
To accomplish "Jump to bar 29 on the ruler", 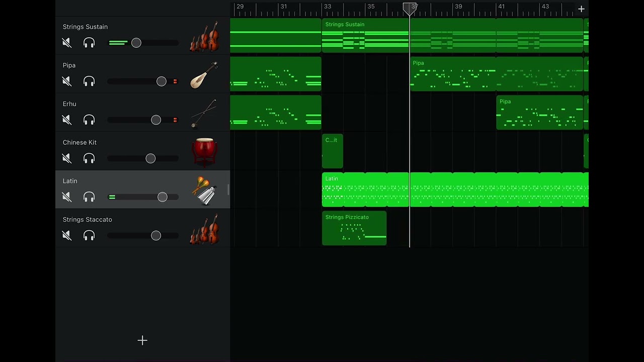I will [x=240, y=7].
